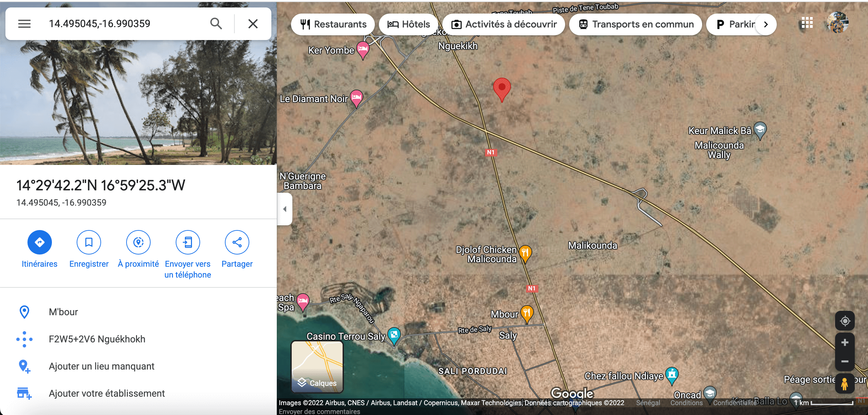Click the my-location target button
Screen dimensions: 868x415
[845, 321]
